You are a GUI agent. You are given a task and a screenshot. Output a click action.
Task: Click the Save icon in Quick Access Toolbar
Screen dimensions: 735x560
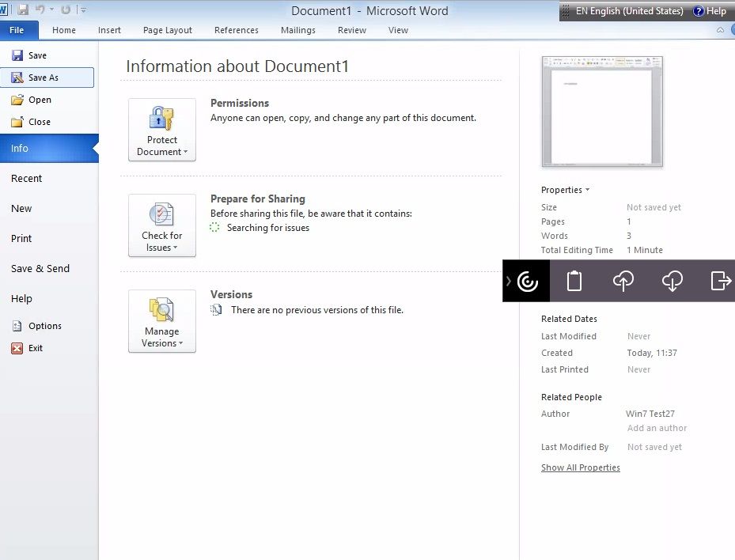(23, 10)
